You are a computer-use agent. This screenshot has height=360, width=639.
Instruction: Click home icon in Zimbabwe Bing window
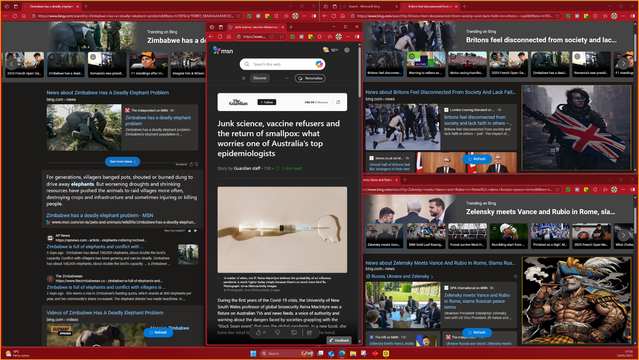pyautogui.click(x=24, y=16)
